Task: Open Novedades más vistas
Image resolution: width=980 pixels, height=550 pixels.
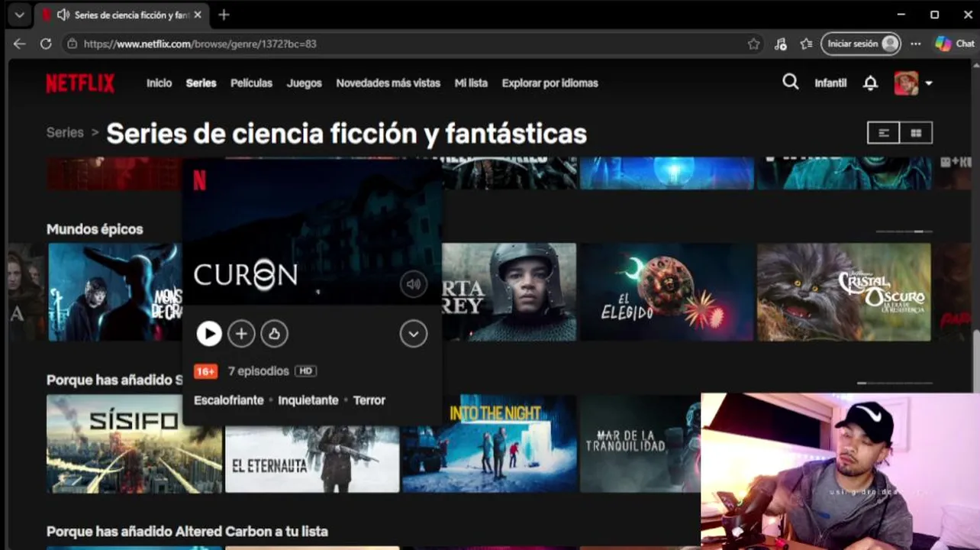Action: click(x=388, y=83)
